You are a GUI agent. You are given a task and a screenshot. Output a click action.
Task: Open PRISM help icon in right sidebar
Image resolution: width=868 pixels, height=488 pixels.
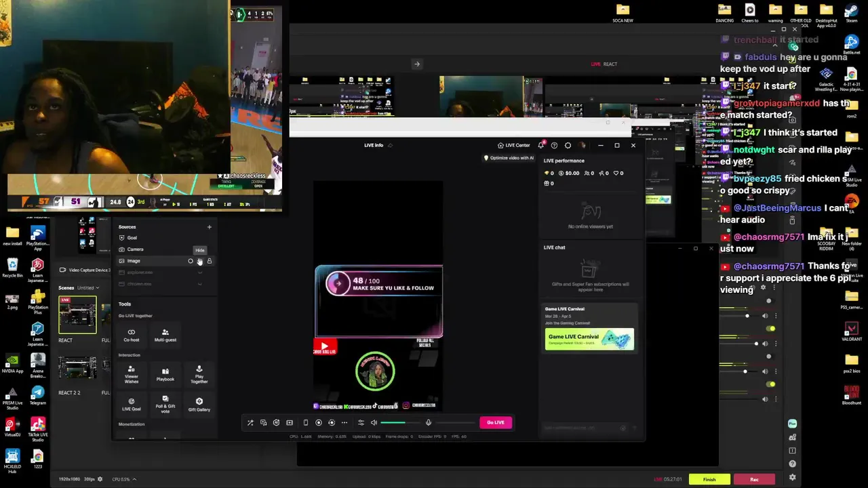(792, 464)
